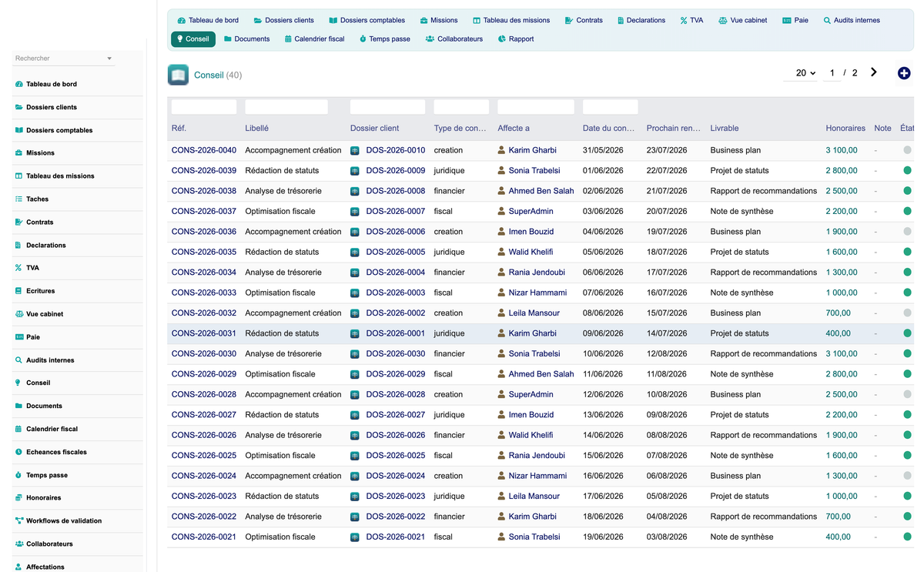Screen dimensions: 924x572
Task: Click the user icon beside Karim Gharbi in CONS-2026-0040
Action: click(x=502, y=150)
